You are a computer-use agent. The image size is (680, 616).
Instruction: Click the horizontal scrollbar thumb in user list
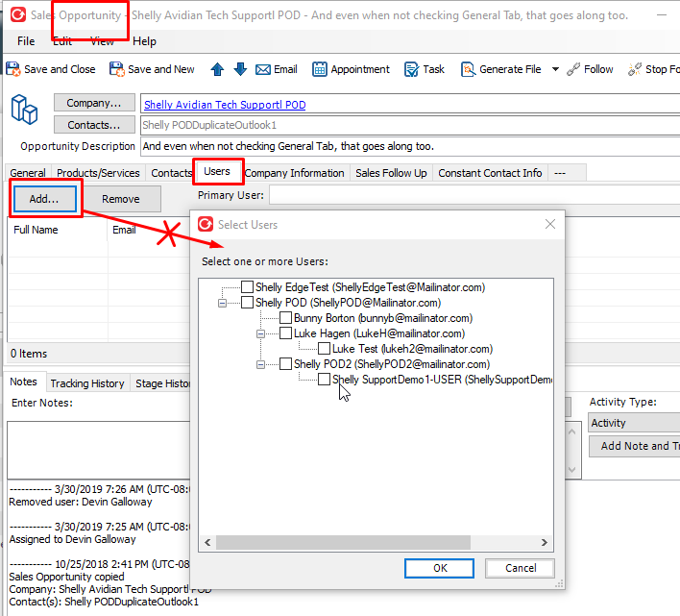[343, 542]
